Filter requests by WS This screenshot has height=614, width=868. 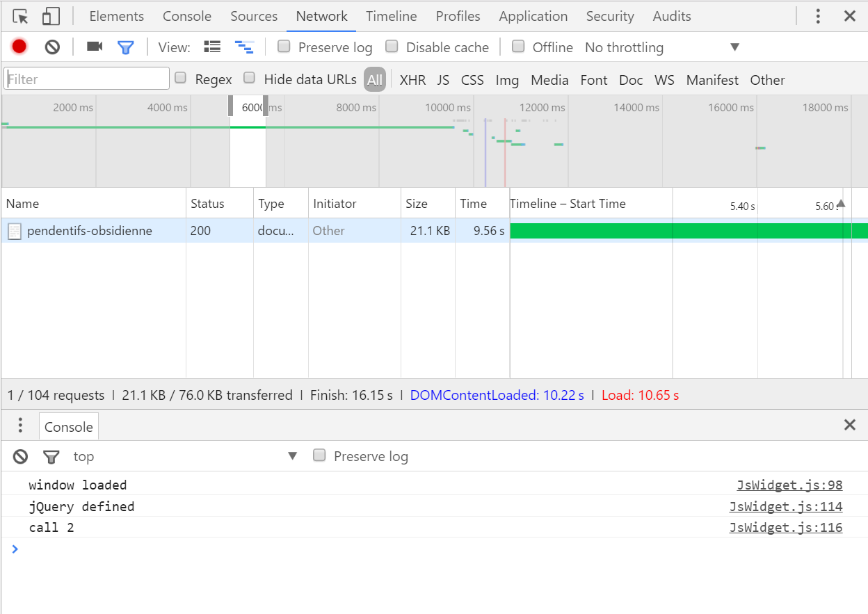point(664,80)
